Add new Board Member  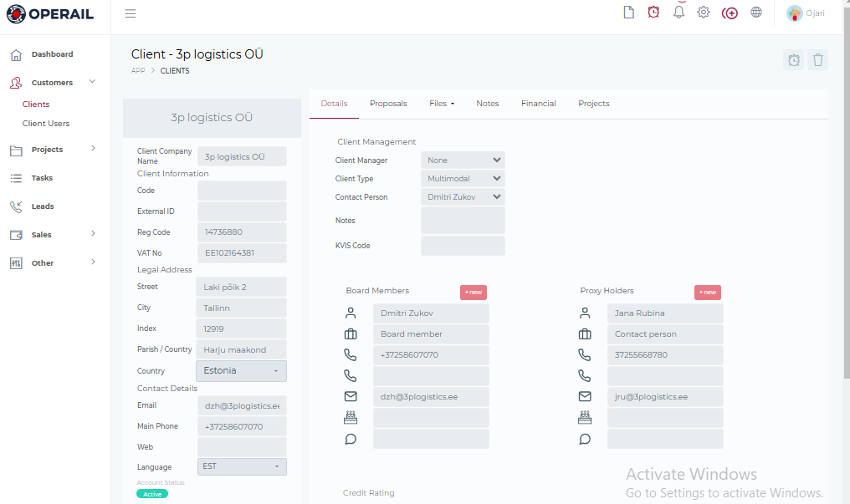click(x=473, y=293)
